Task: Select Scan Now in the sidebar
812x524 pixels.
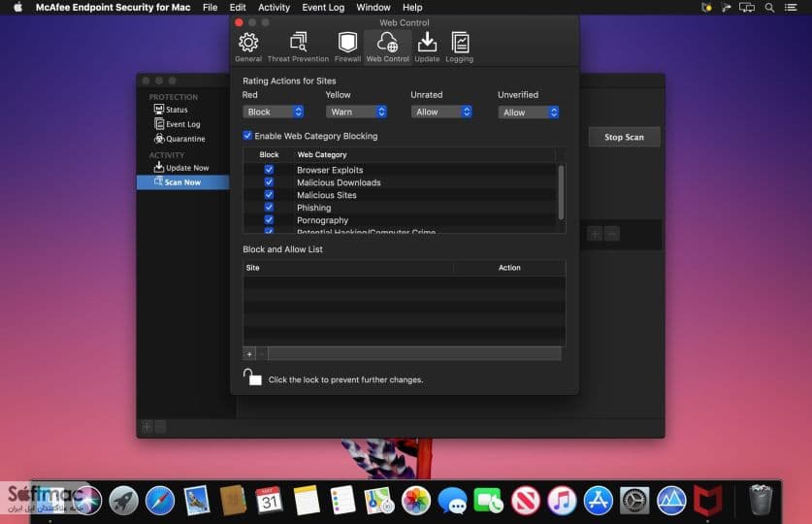Action: click(182, 182)
